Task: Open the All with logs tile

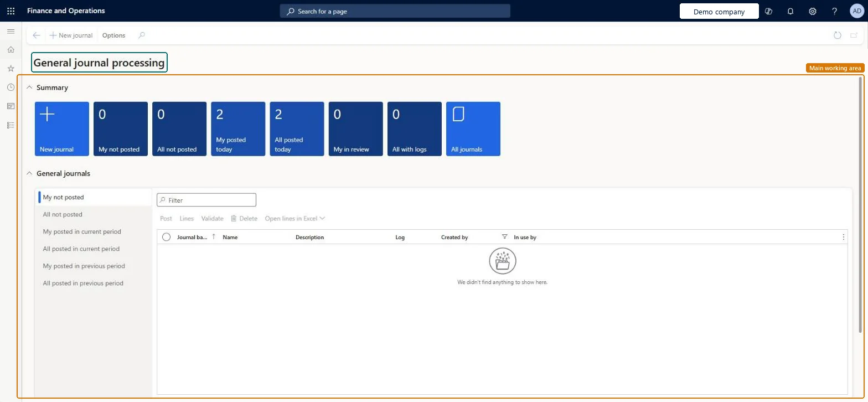Action: point(415,129)
